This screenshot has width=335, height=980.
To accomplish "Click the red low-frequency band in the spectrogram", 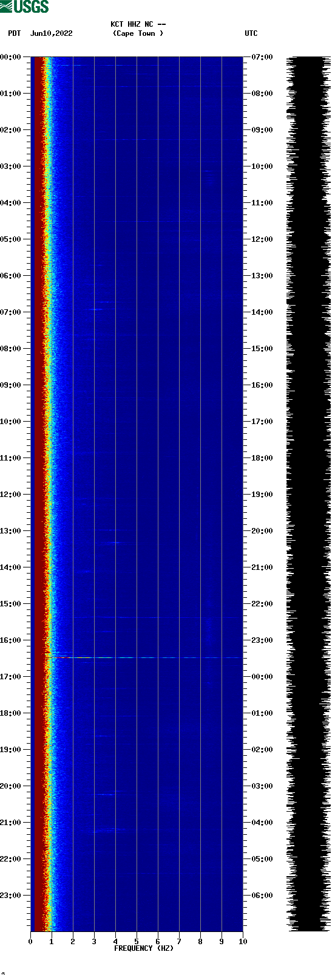I will click(x=38, y=494).
